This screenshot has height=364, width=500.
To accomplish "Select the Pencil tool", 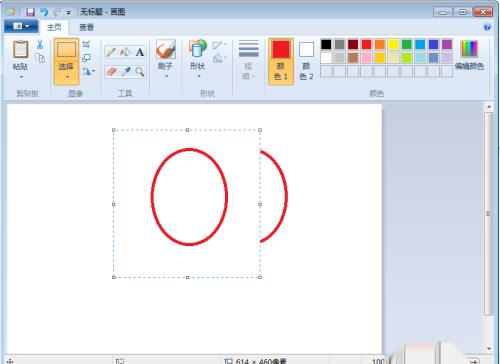I will pos(111,52).
